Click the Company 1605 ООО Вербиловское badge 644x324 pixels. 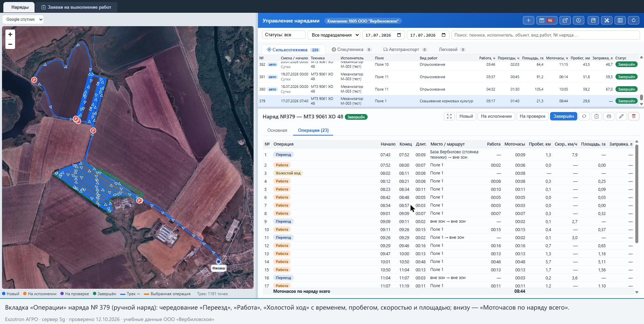click(363, 21)
